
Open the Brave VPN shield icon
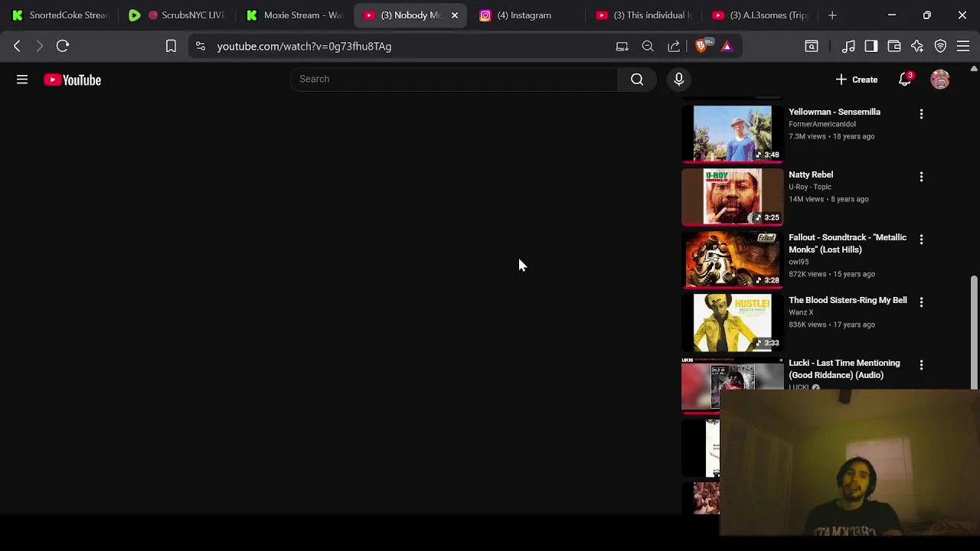tap(940, 46)
